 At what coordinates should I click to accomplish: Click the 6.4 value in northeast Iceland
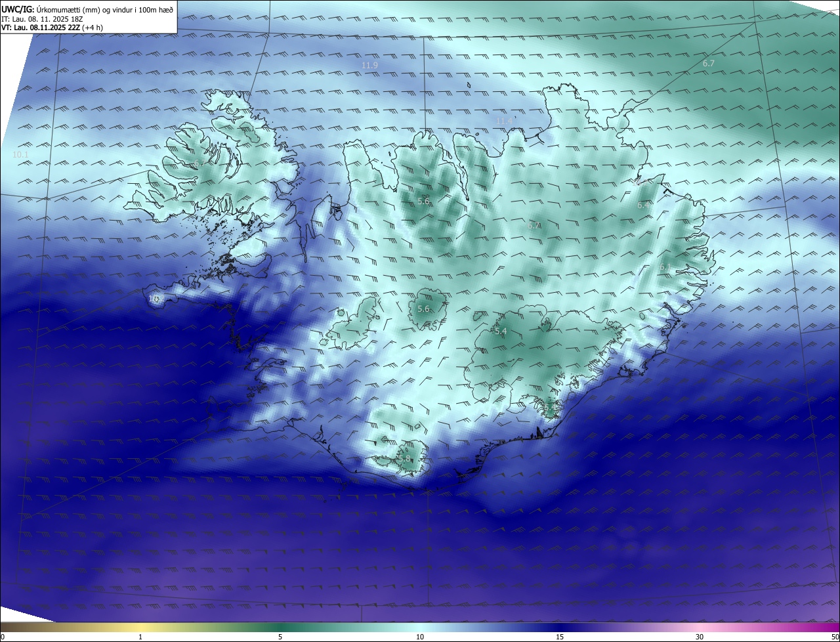pos(643,205)
